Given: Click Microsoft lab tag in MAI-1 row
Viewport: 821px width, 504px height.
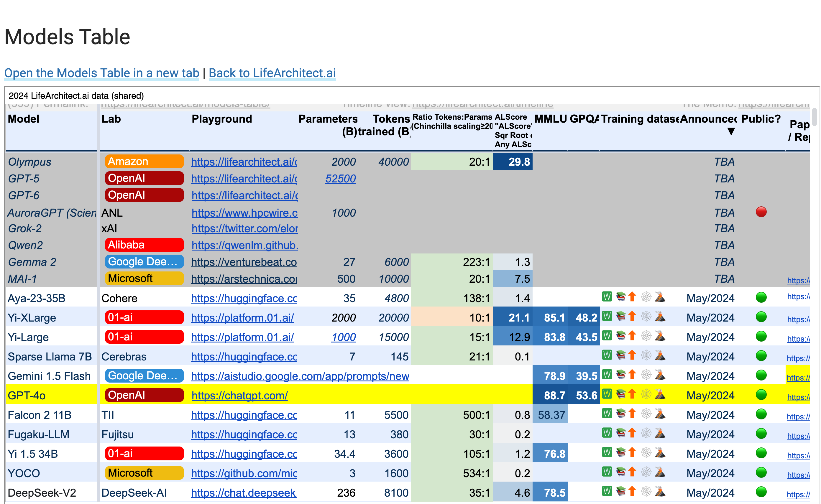Looking at the screenshot, I should [144, 278].
